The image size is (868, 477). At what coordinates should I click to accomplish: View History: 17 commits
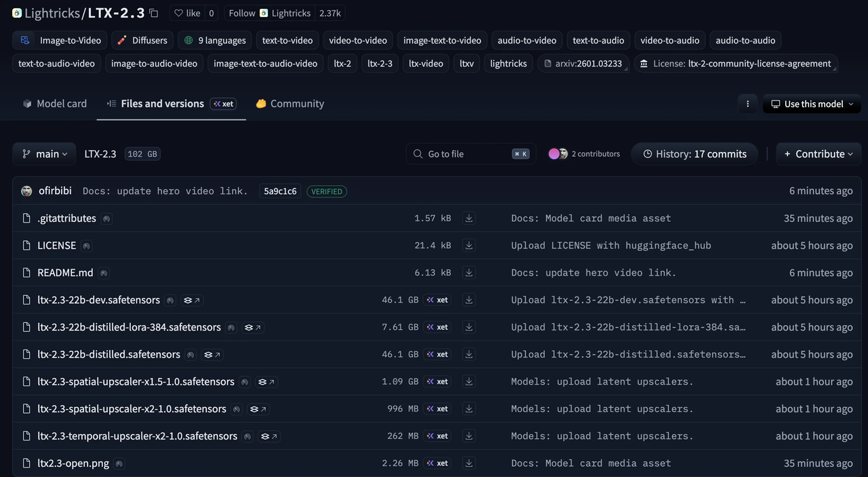pos(695,154)
